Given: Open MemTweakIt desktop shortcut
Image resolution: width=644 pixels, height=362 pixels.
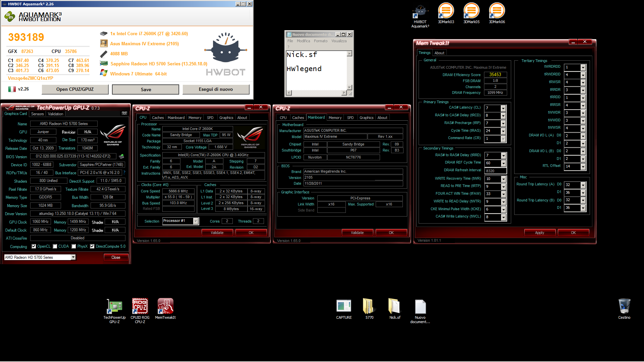Looking at the screenshot, I should tap(165, 309).
